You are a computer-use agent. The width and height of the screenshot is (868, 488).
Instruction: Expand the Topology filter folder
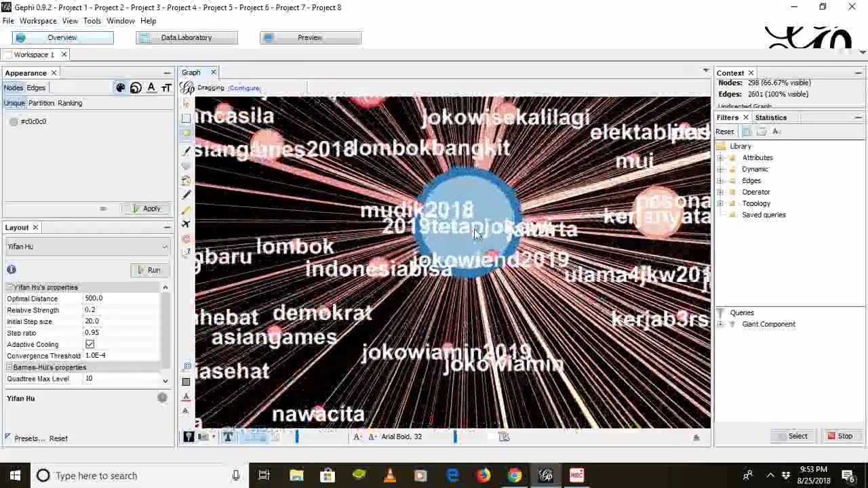[x=720, y=204]
